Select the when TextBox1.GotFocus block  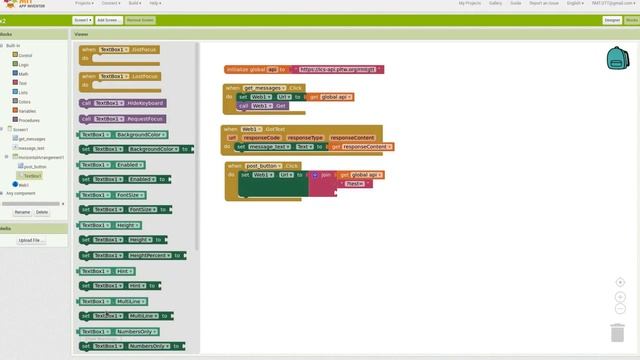click(x=119, y=55)
